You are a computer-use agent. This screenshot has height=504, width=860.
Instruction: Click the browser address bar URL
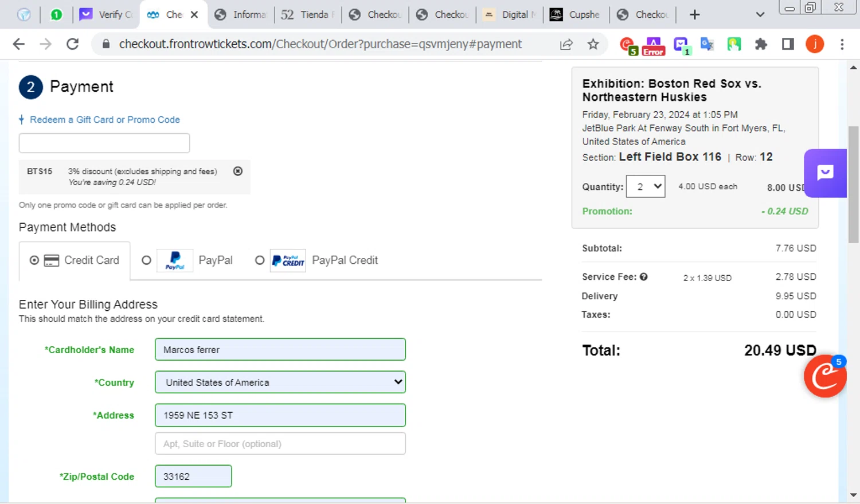coord(320,44)
